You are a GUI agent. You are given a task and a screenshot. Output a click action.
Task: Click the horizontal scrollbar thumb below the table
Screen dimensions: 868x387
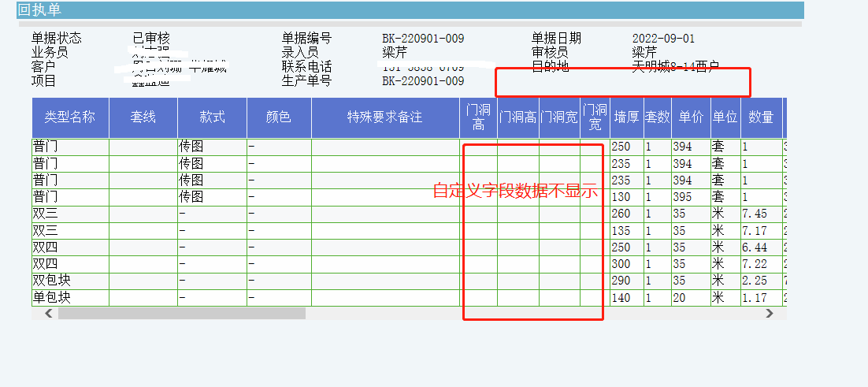coord(181,314)
